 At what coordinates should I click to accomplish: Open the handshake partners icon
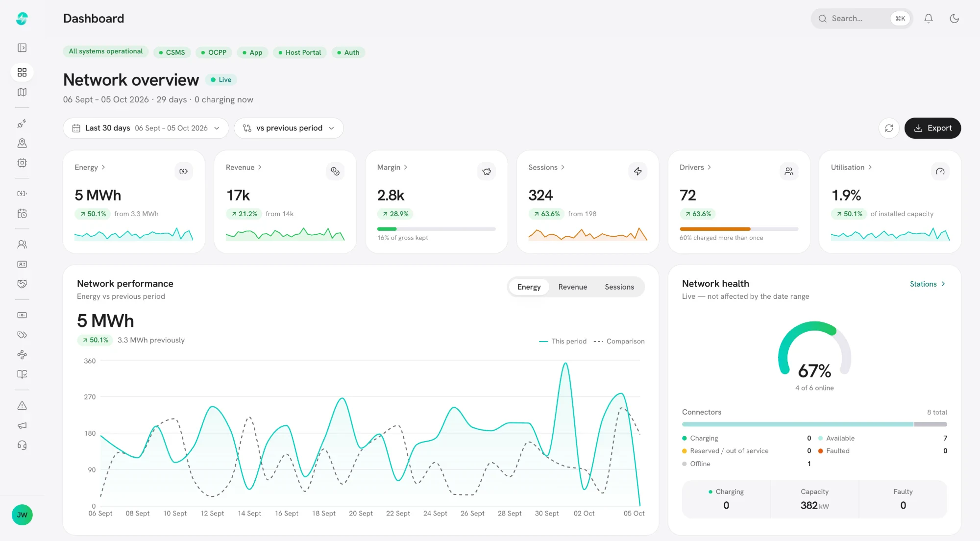[x=22, y=284]
